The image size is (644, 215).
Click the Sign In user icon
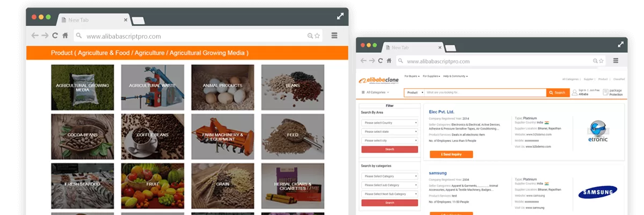575,92
